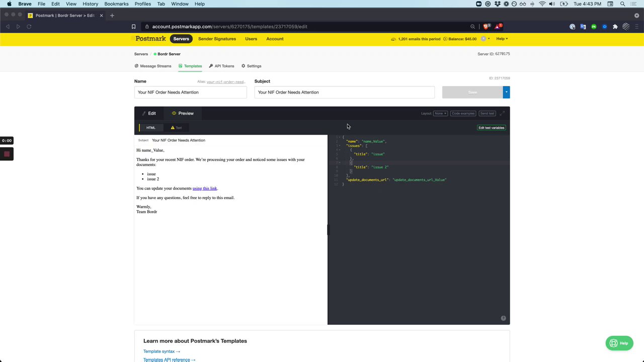This screenshot has height=362, width=644.
Task: Open the green M extension icon
Action: coord(594,27)
